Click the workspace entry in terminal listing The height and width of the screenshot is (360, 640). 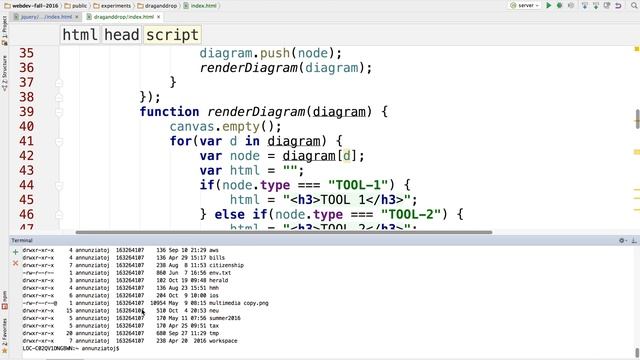[223, 340]
